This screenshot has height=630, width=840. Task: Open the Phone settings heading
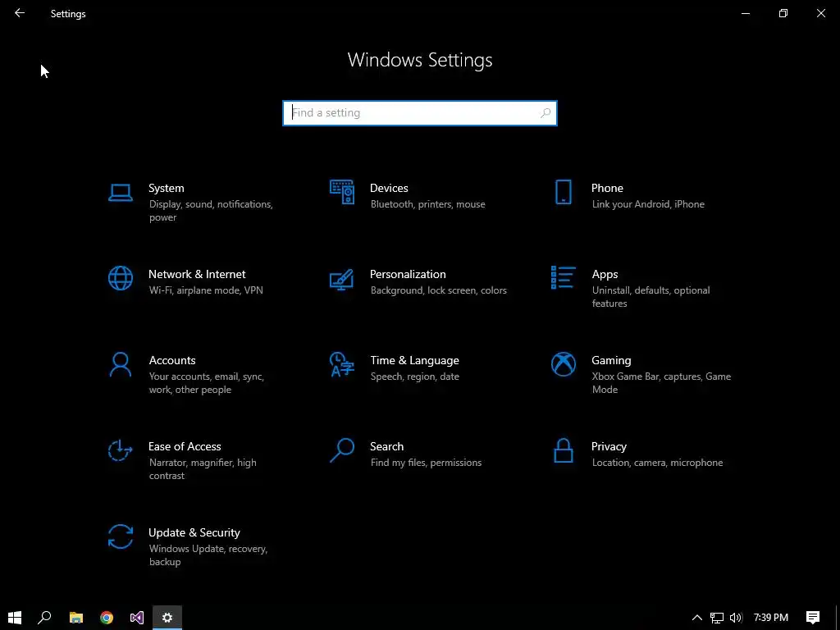pos(607,188)
